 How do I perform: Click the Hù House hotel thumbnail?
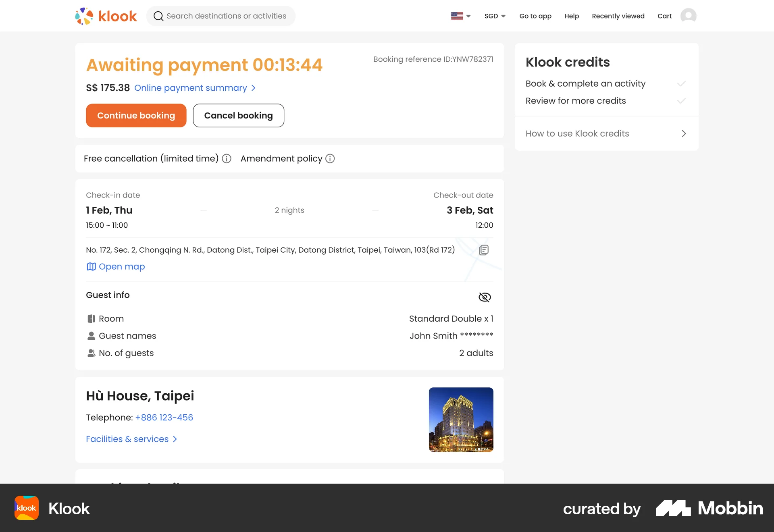(x=461, y=420)
